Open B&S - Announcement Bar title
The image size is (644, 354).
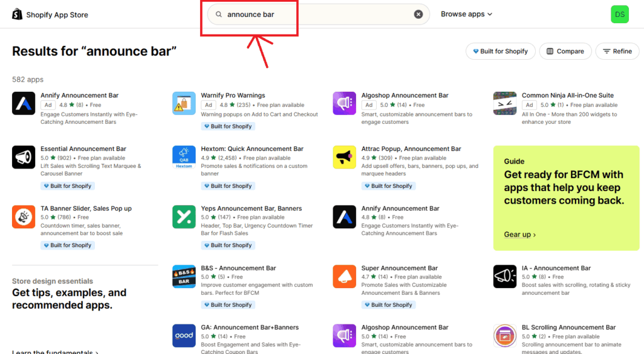(x=238, y=268)
